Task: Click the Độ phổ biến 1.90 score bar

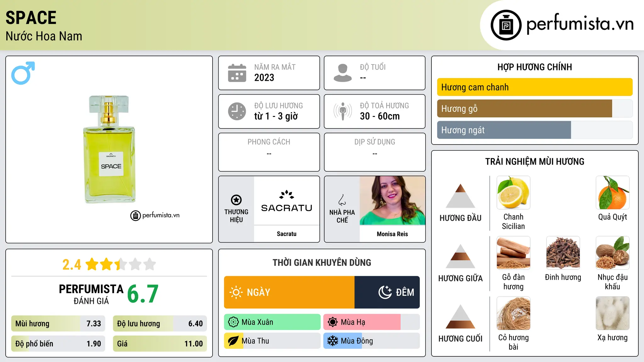Action: click(x=58, y=343)
